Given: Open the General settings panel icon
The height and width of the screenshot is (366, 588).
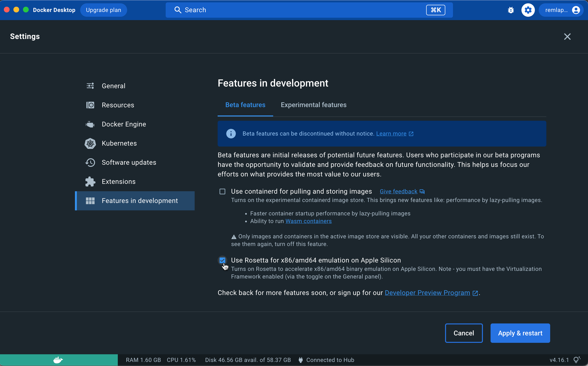Looking at the screenshot, I should point(90,86).
